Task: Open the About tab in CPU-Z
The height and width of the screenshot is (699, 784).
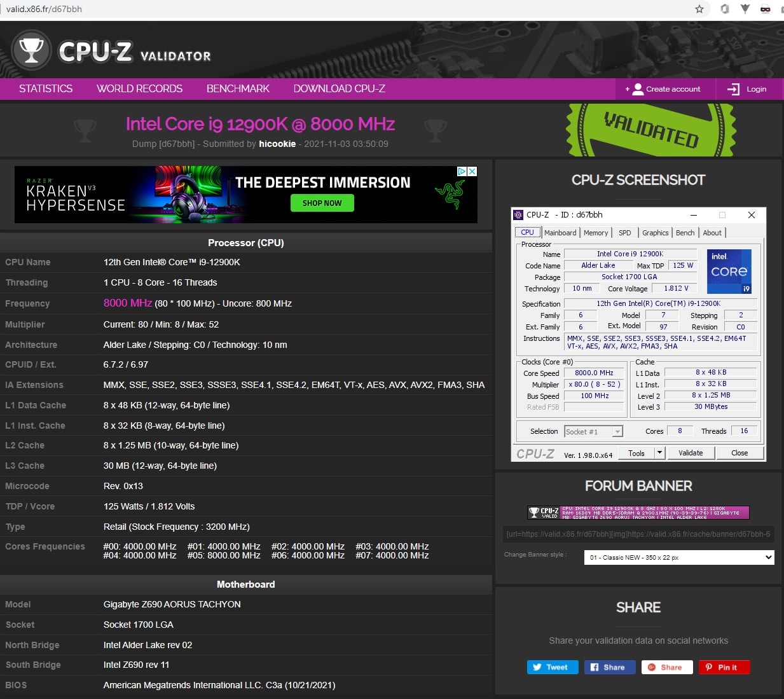Action: click(712, 233)
